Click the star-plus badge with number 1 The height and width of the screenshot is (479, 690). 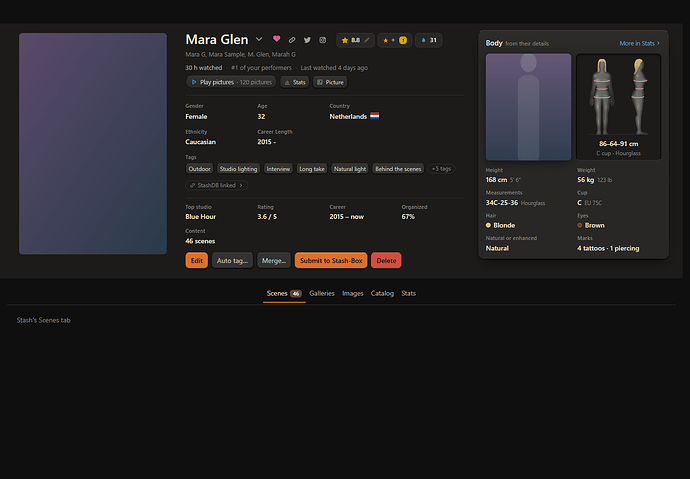click(x=395, y=40)
